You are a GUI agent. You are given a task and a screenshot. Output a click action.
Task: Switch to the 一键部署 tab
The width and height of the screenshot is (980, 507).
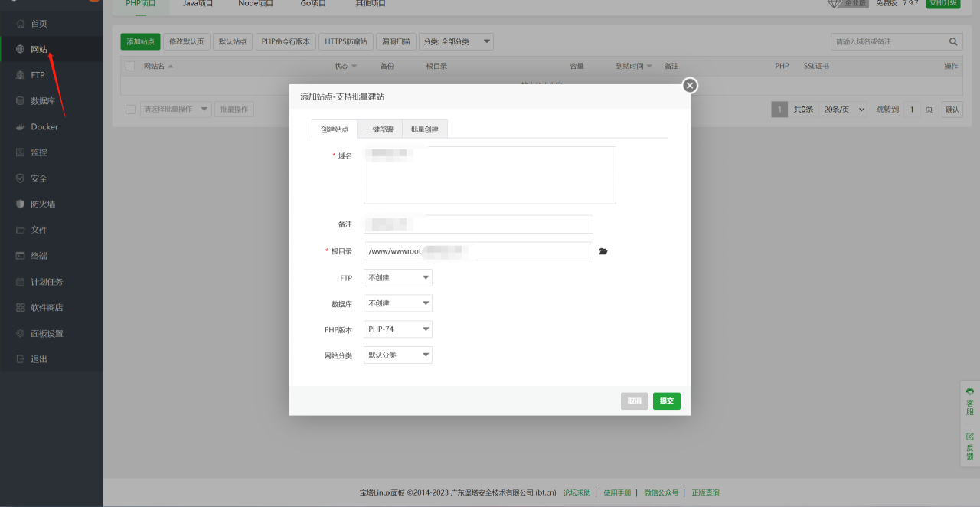379,129
